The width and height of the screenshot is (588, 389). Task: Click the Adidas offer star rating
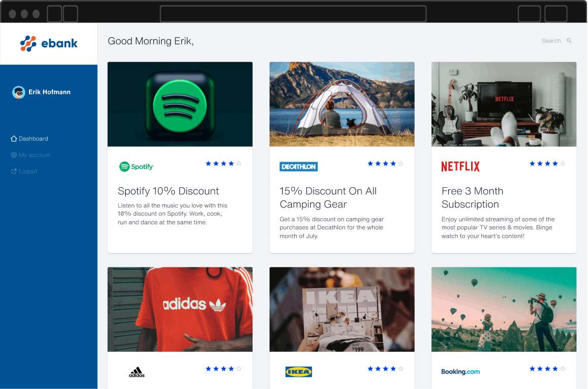click(x=224, y=369)
